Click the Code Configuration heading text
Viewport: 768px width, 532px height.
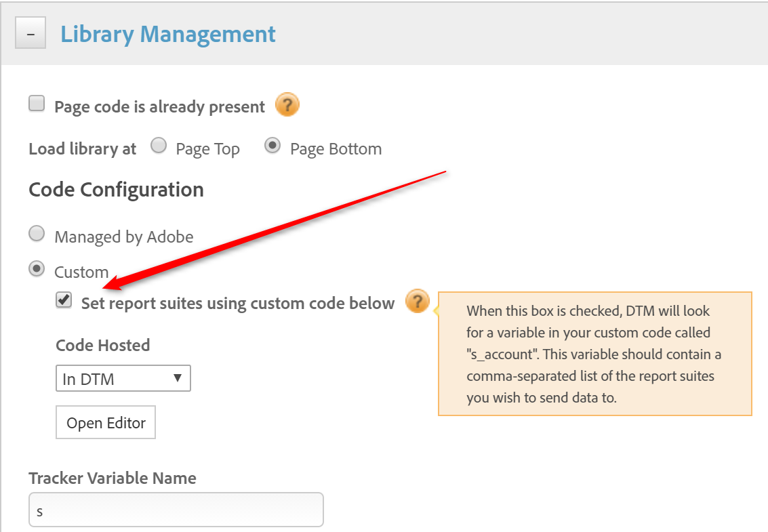click(x=116, y=190)
